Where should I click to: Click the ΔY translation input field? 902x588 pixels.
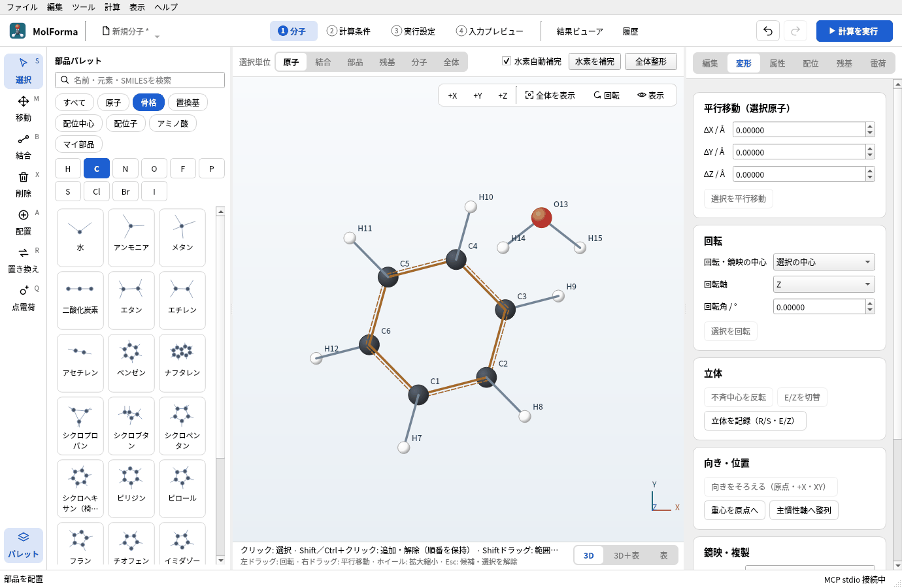799,152
